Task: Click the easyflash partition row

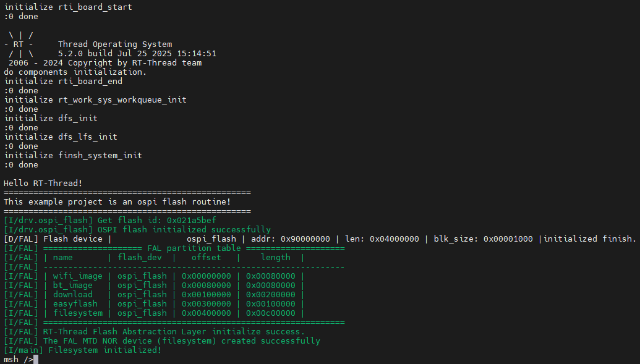Action: 173,304
